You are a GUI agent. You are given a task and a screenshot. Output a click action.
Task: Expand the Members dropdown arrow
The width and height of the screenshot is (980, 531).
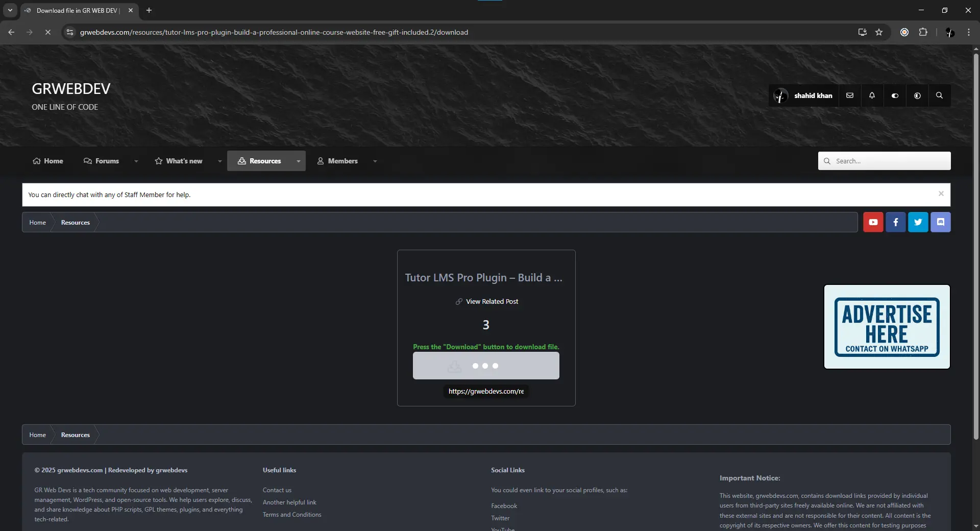pos(375,161)
